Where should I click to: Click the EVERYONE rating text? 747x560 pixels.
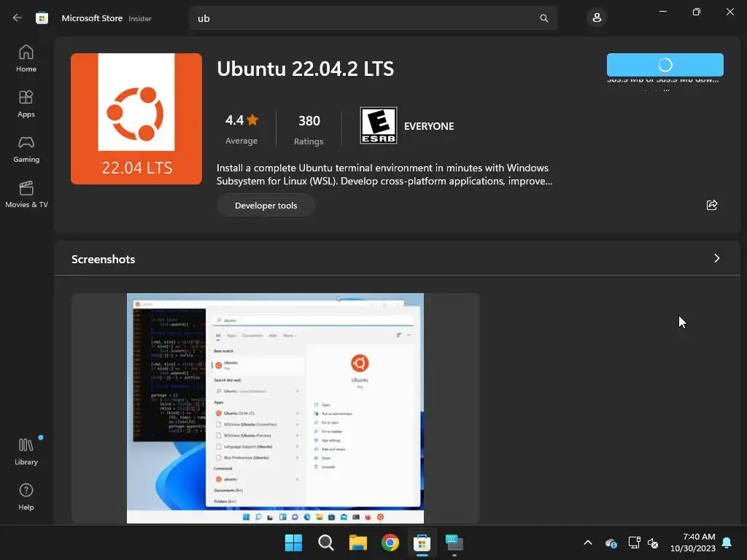pyautogui.click(x=429, y=126)
